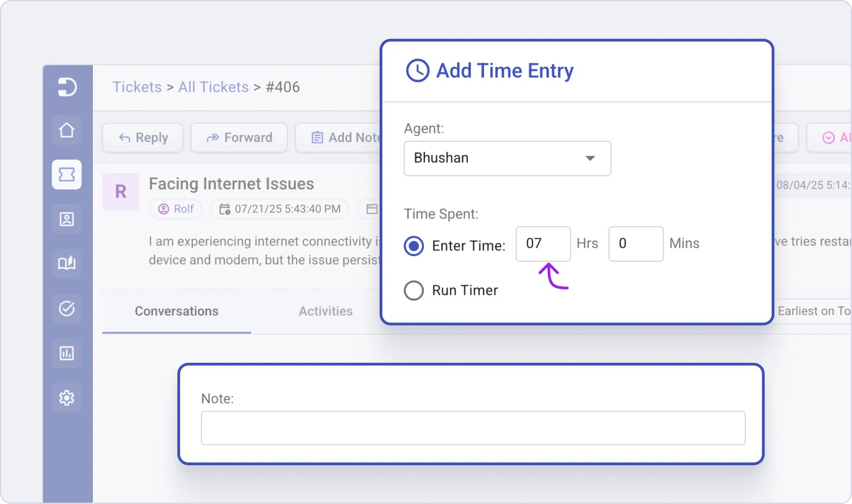Viewport: 852px width, 504px height.
Task: Select the Tasks checkmark icon in sidebar
Action: point(67,308)
